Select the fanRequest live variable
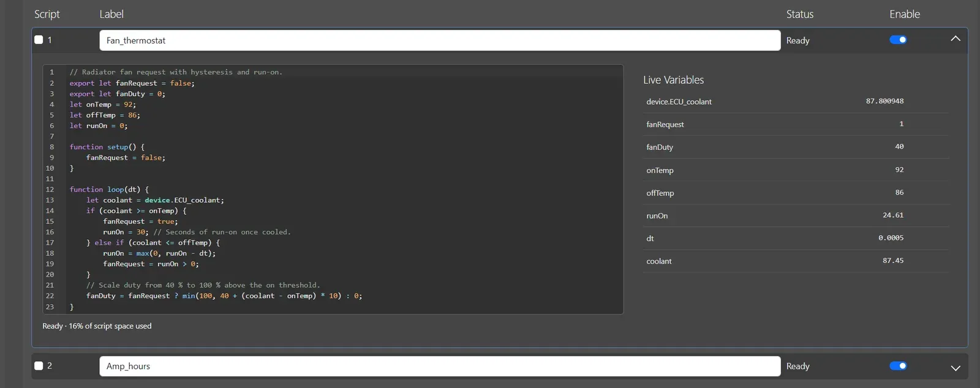The image size is (980, 388). pos(796,124)
